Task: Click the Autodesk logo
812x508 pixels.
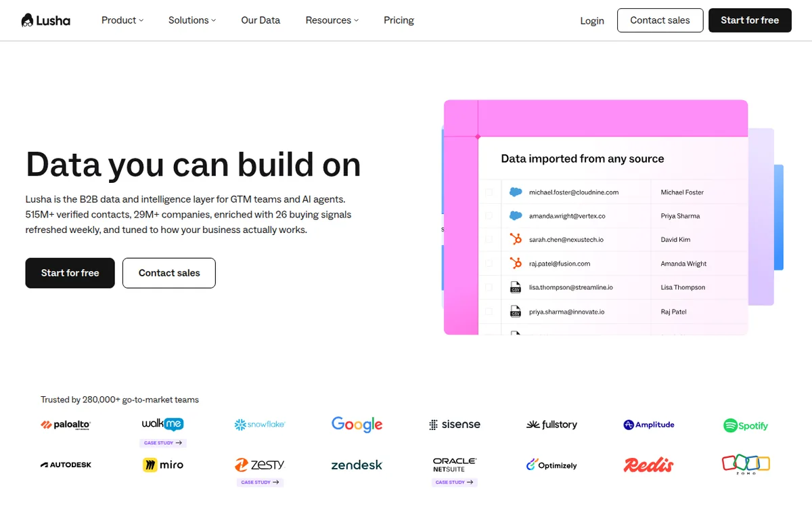Action: tap(66, 465)
